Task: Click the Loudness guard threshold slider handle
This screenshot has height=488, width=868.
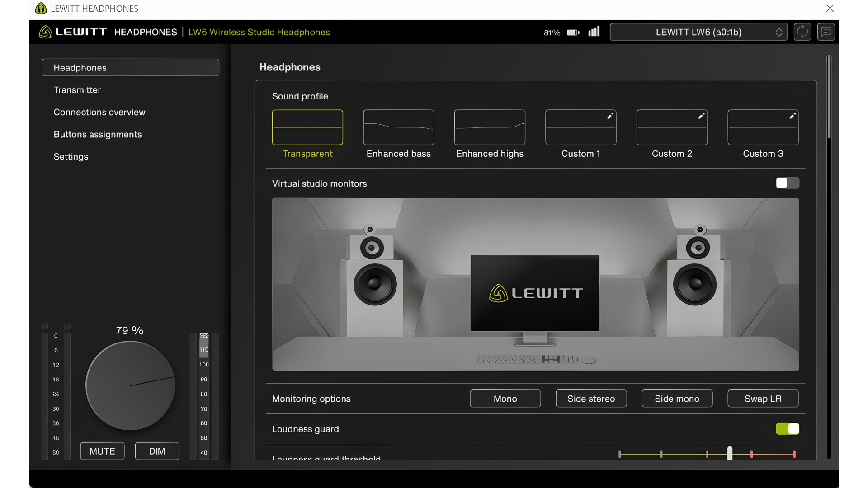Action: point(730,453)
